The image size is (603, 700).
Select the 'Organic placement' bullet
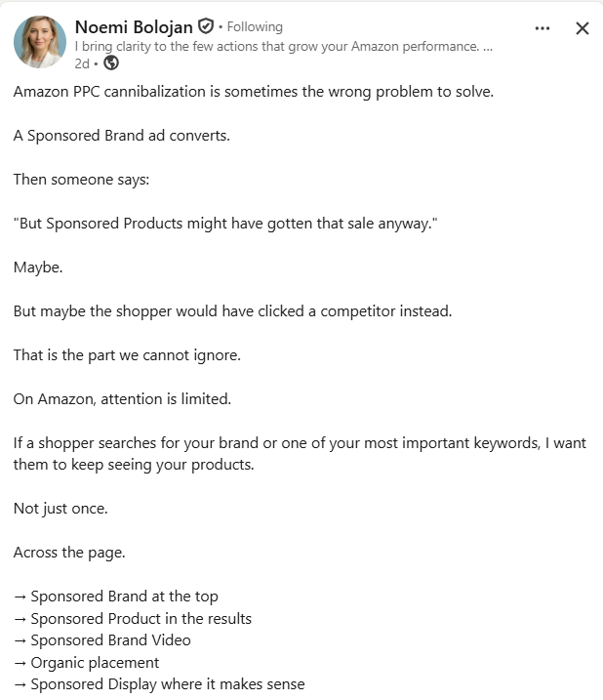tap(86, 663)
